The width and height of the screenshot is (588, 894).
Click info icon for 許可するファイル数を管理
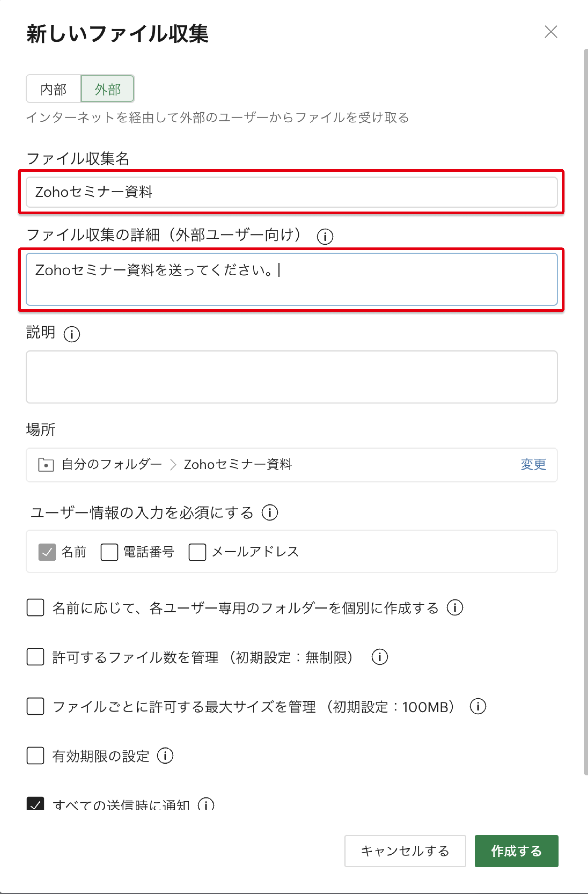click(379, 657)
